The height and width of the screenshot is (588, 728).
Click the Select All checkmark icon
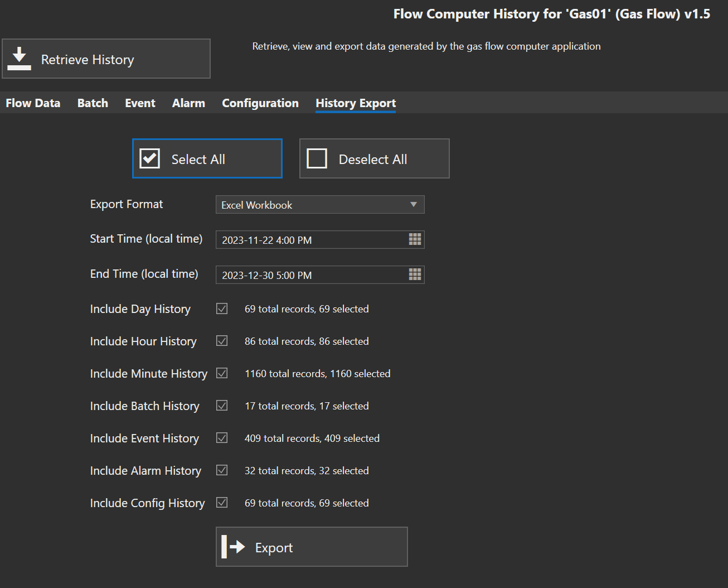[150, 158]
